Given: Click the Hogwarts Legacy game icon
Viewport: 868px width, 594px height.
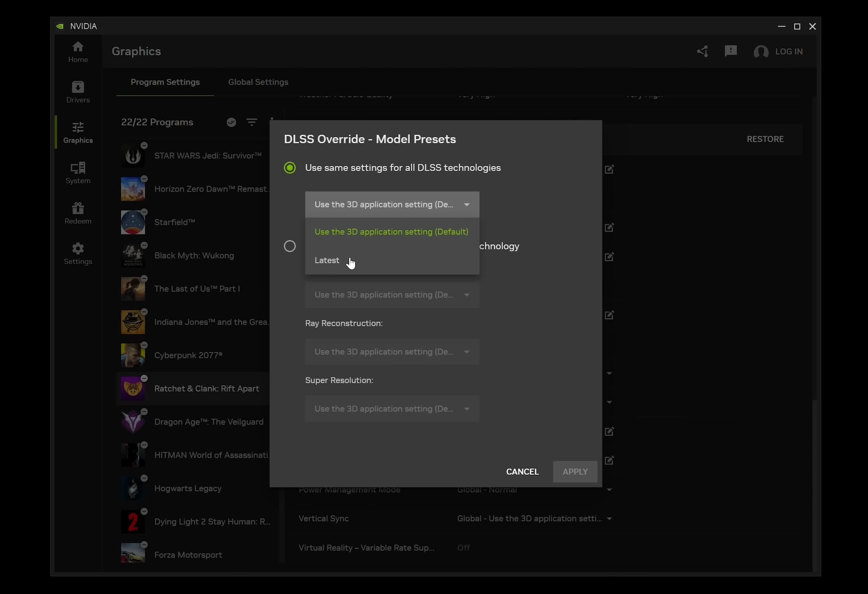Looking at the screenshot, I should [133, 488].
